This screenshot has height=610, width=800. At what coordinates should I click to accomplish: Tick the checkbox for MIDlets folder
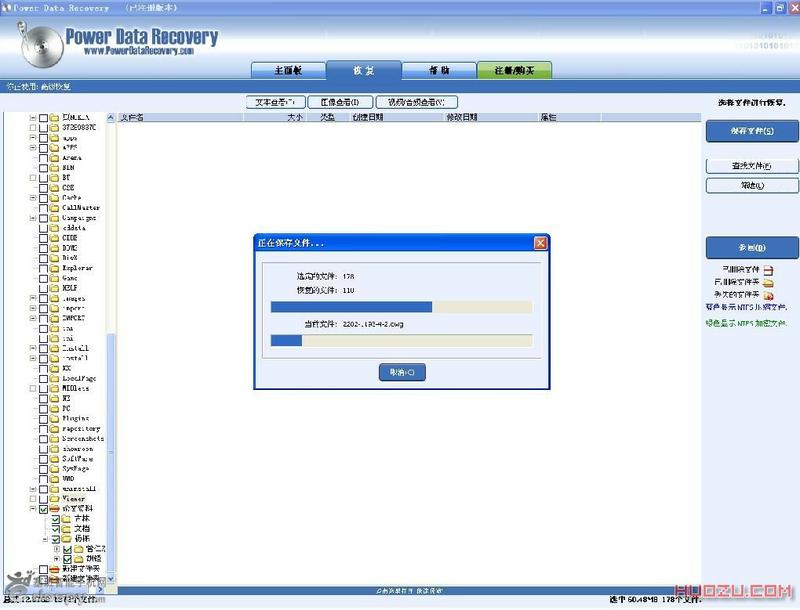pos(43,389)
